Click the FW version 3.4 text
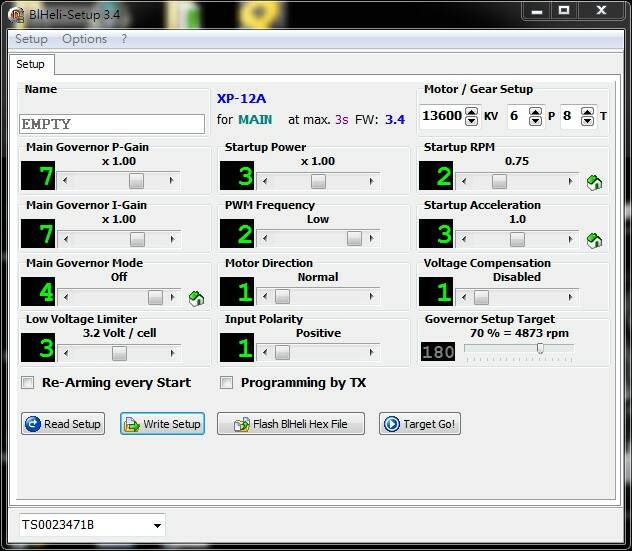Viewport: 632px width, 551px height. coord(395,120)
